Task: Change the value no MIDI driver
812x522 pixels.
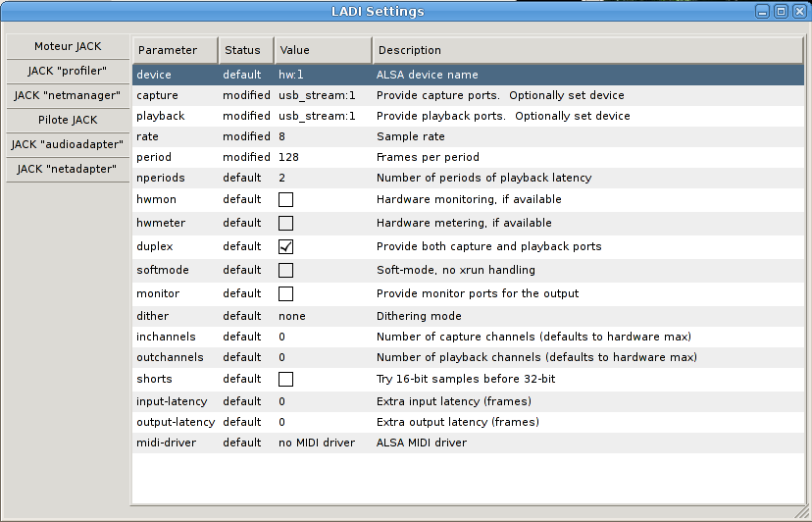Action: click(x=317, y=444)
